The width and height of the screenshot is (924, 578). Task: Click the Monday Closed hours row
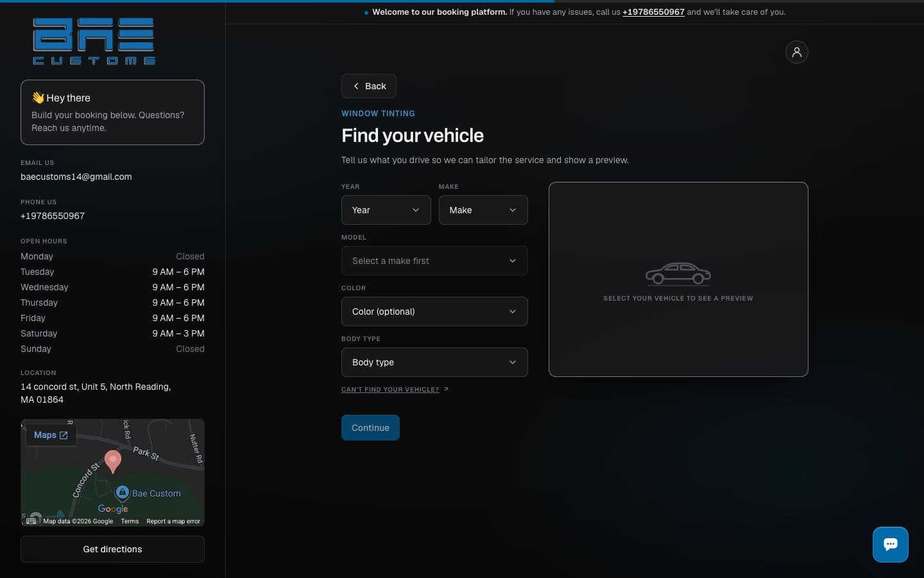tap(112, 256)
